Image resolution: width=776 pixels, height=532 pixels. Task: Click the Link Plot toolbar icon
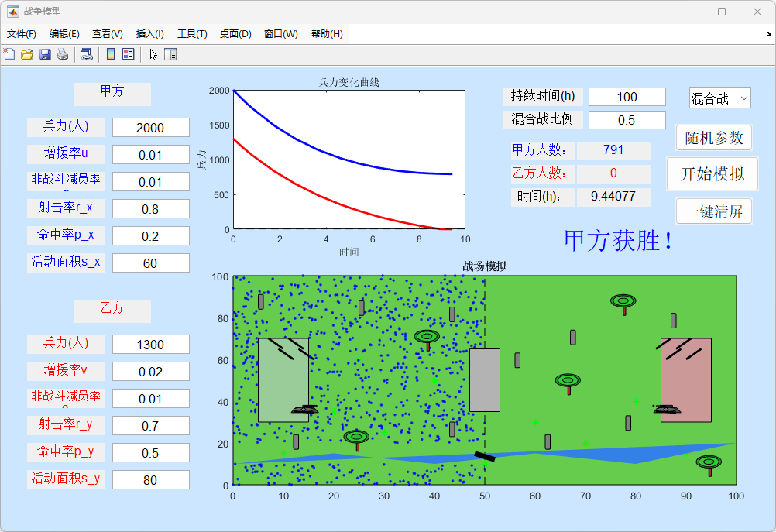87,54
